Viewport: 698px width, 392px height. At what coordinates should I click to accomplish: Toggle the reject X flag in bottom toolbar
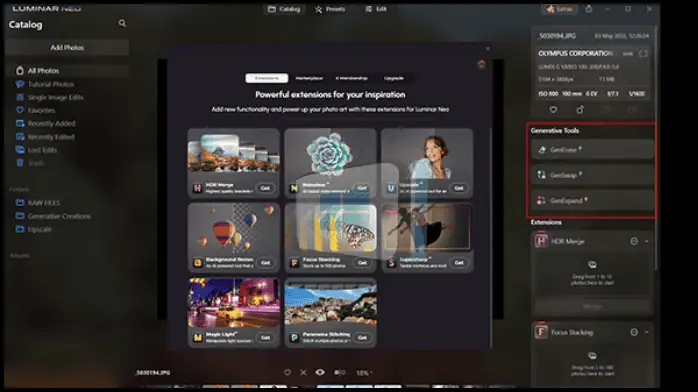point(304,372)
